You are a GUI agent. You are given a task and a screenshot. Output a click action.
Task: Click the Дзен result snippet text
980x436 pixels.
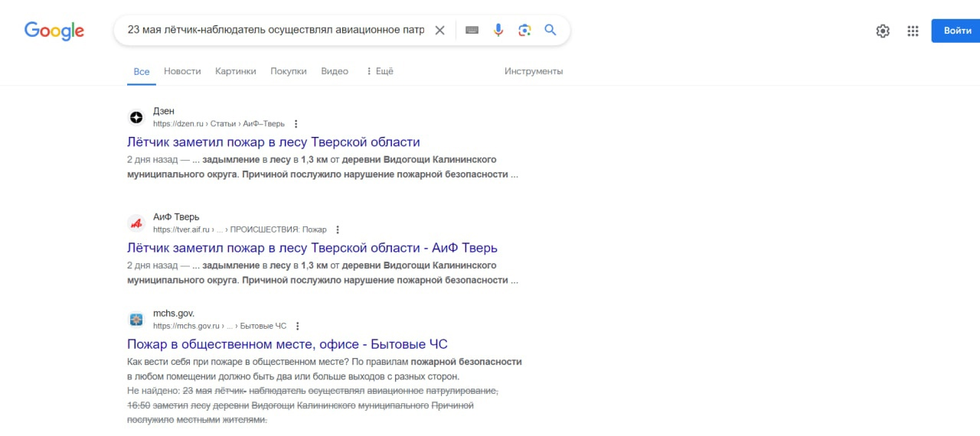[x=323, y=167]
